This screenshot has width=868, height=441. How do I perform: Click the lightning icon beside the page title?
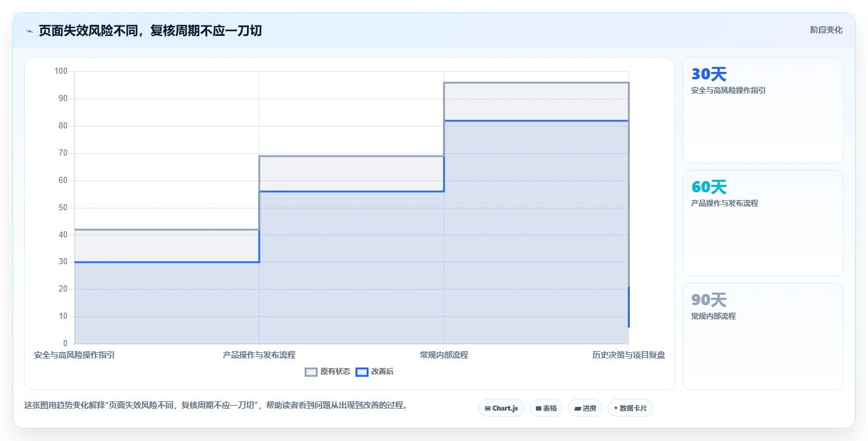[29, 31]
